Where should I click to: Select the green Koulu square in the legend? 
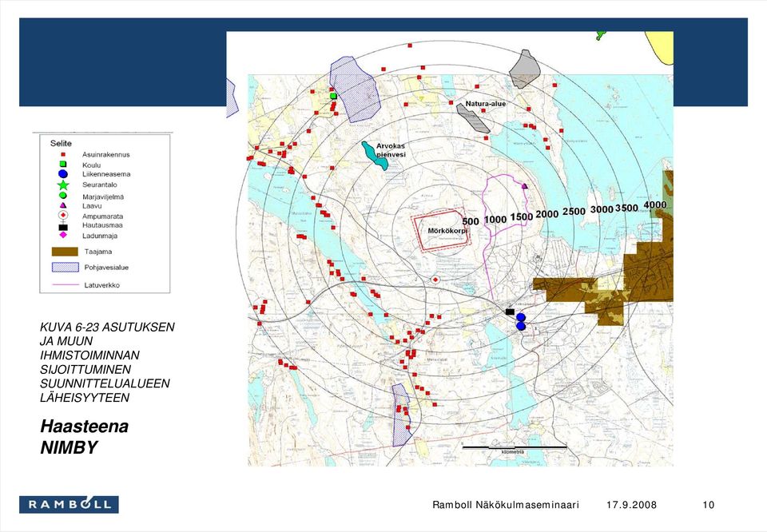[62, 165]
